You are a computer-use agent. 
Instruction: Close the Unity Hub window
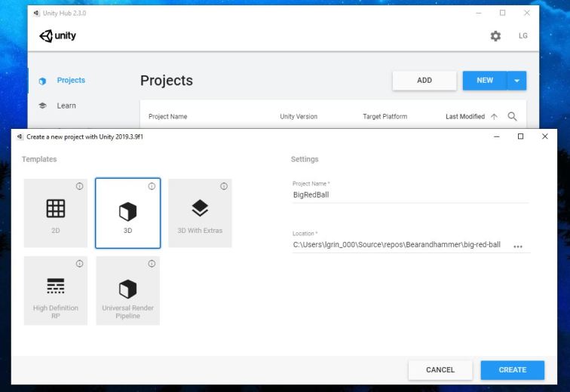[x=527, y=13]
